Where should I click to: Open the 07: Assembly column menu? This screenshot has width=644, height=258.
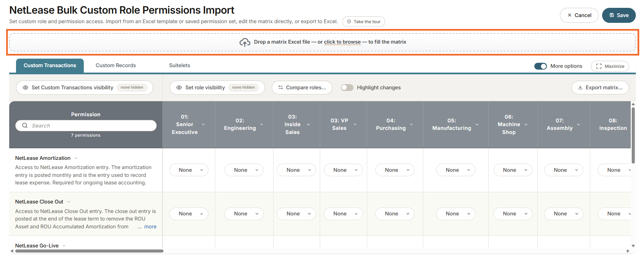pos(579,124)
